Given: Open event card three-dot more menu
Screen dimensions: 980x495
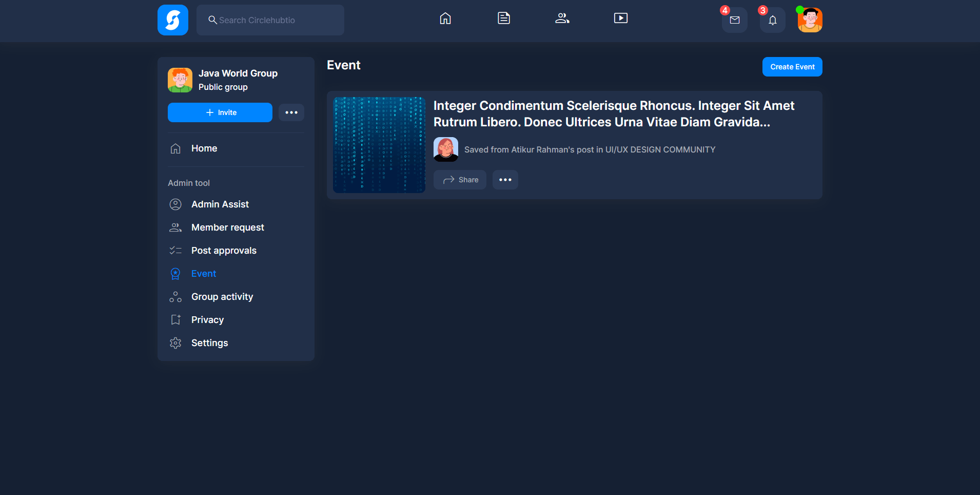Looking at the screenshot, I should click(x=505, y=180).
